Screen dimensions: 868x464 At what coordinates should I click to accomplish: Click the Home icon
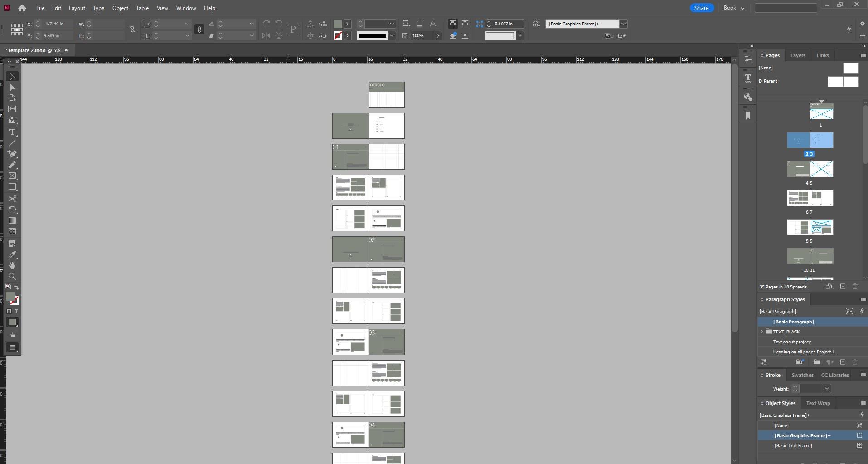[x=22, y=8]
